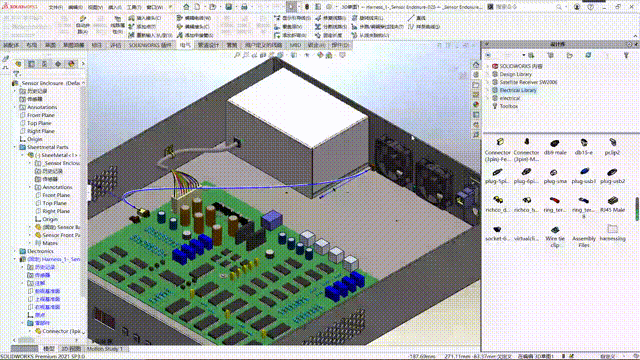Click the 插入接头(C) command
The image size is (640, 360).
point(145,18)
